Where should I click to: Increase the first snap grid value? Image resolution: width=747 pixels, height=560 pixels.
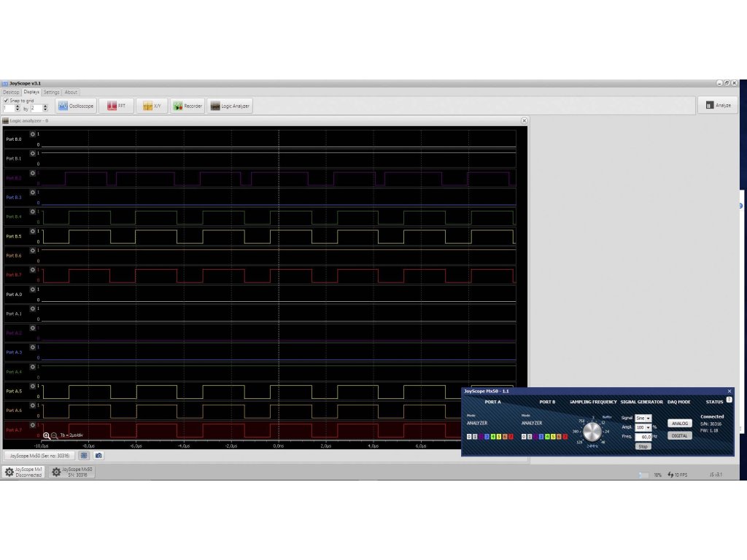click(18, 106)
